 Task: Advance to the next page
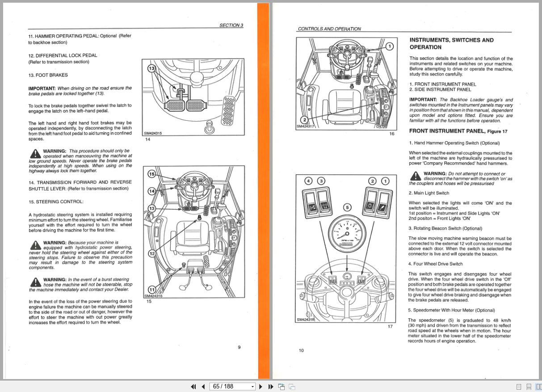click(260, 386)
